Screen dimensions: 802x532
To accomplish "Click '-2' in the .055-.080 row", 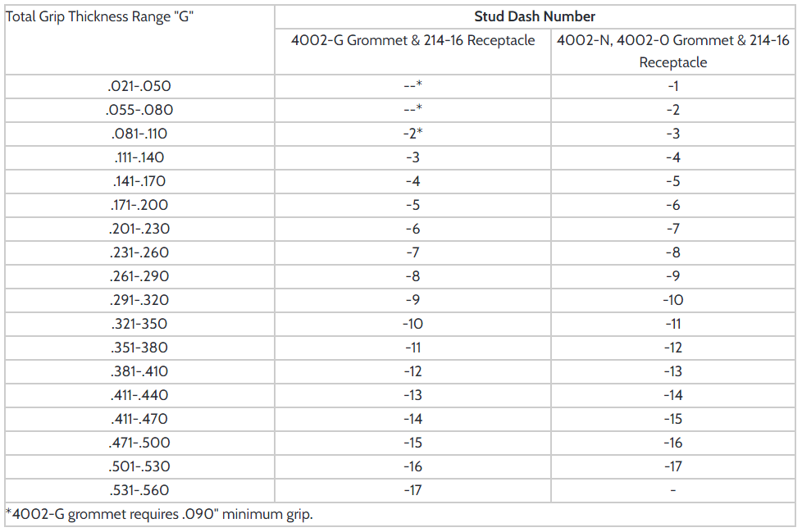I will [x=672, y=110].
